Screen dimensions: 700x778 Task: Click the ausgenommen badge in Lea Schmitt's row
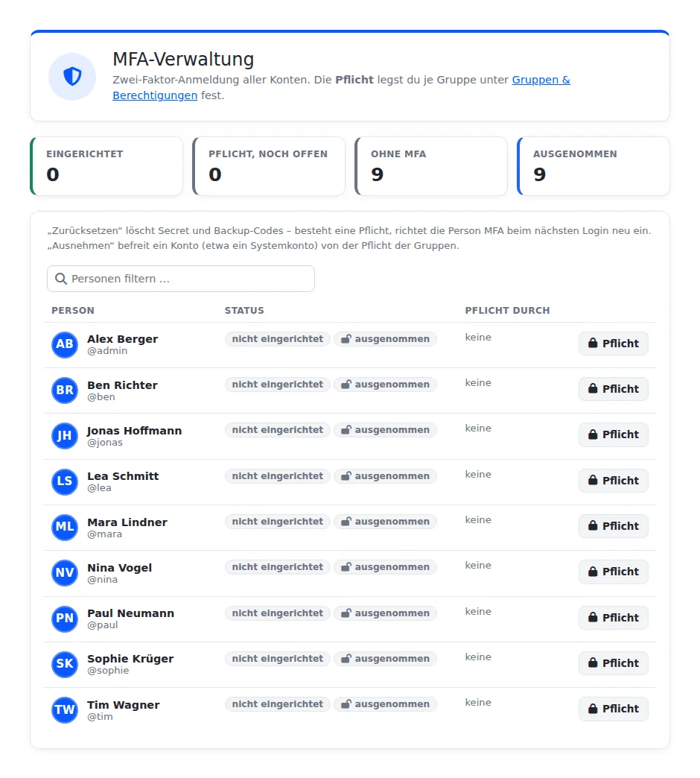[385, 476]
